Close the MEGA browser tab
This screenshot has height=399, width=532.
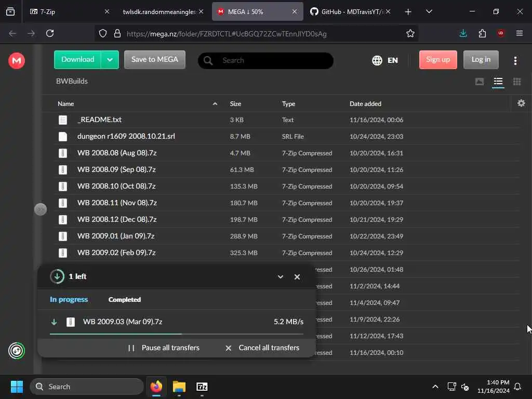[x=294, y=11]
